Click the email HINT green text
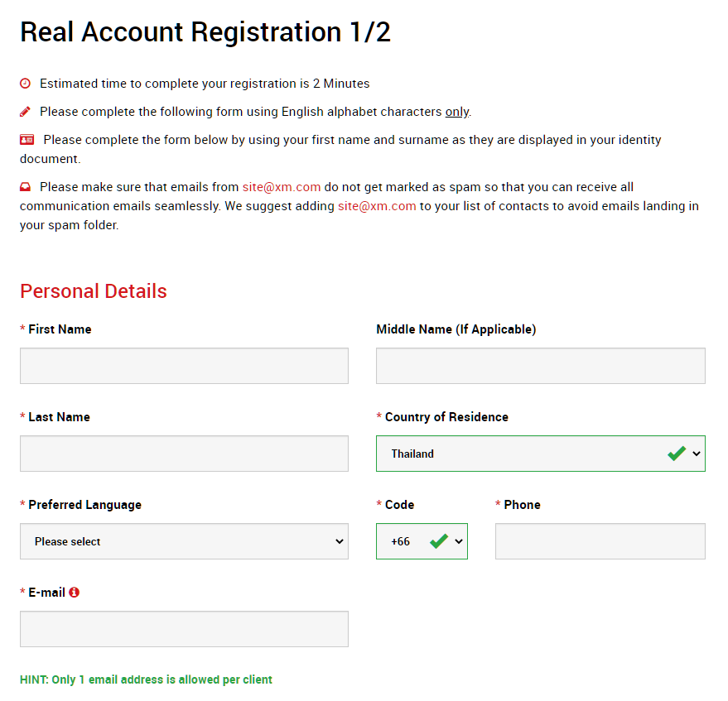Image resolution: width=728 pixels, height=701 pixels. (146, 679)
